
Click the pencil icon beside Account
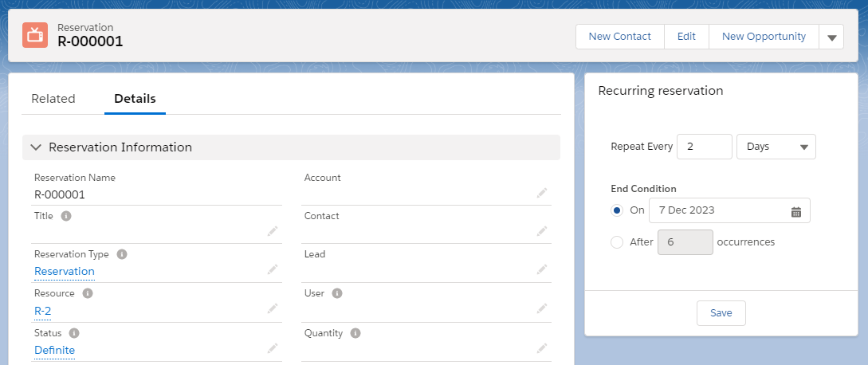click(542, 193)
